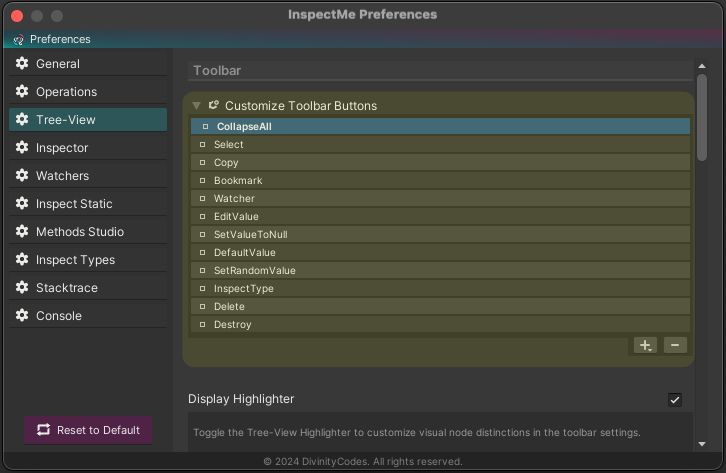This screenshot has height=473, width=726.
Task: Click the icon beside Customize Toolbar Buttons
Action: [213, 105]
